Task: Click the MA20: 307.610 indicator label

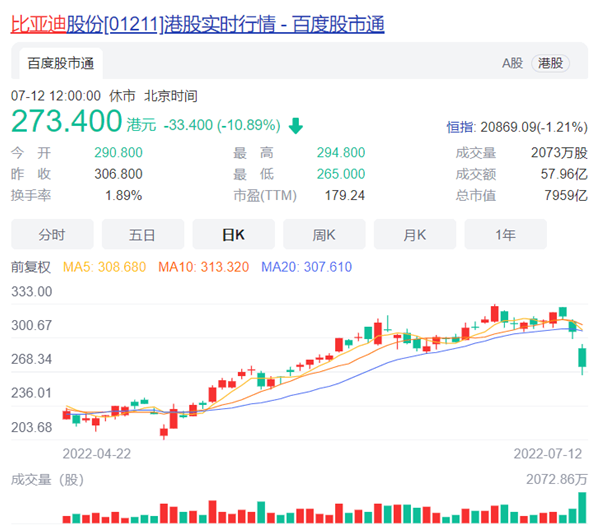Action: coord(306,267)
